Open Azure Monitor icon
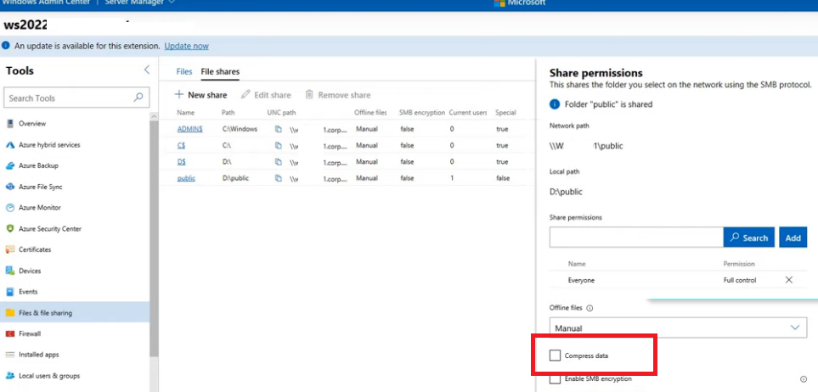This screenshot has width=818, height=392. 9,208
